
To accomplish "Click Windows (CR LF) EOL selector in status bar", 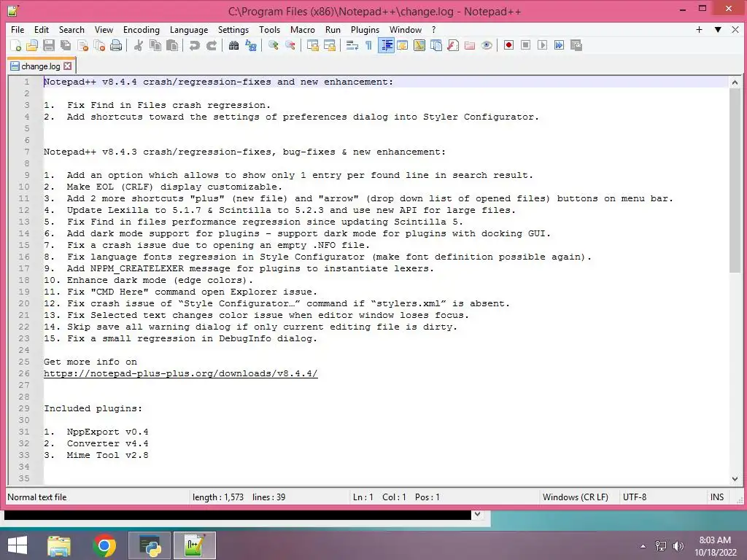I will (576, 497).
